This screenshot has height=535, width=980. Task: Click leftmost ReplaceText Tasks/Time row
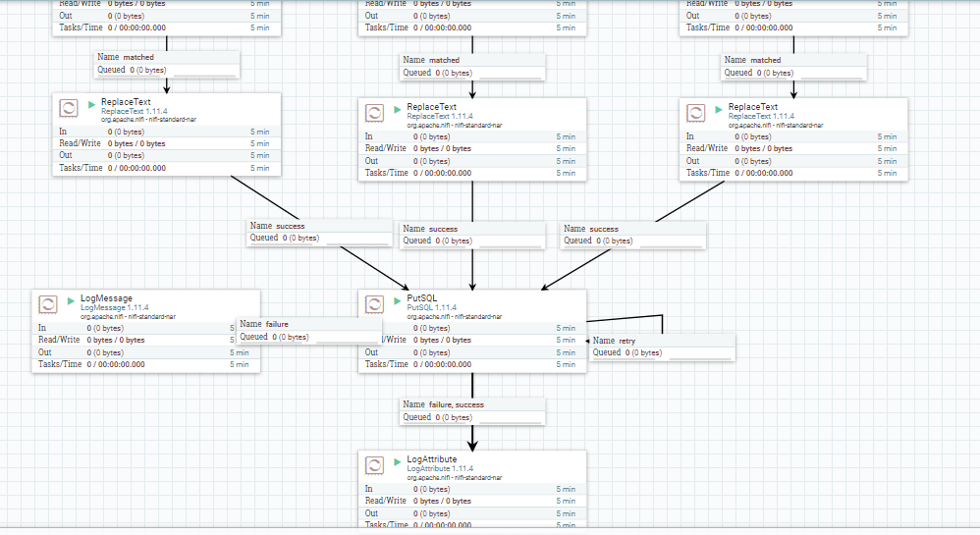click(x=167, y=168)
